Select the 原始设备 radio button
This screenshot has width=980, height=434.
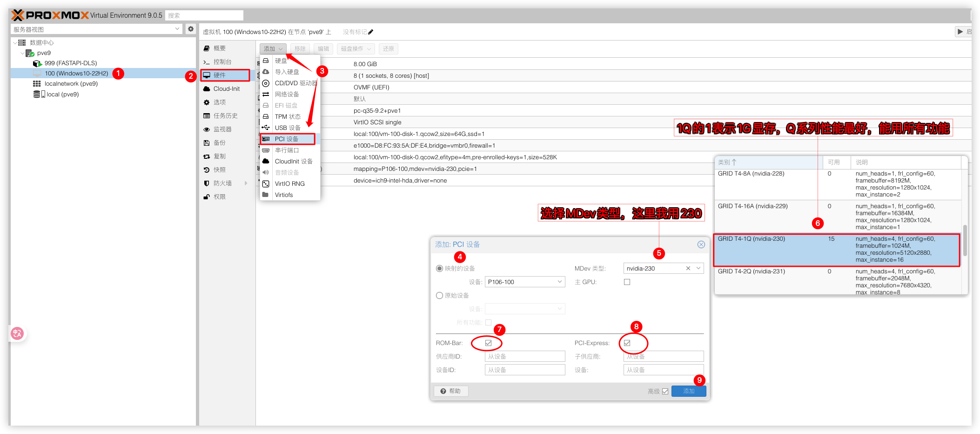[439, 295]
